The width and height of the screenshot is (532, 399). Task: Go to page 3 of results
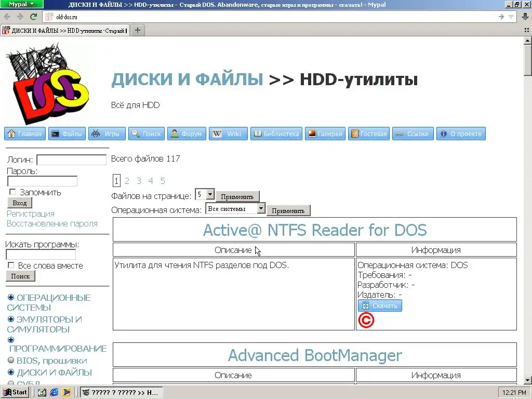click(139, 181)
